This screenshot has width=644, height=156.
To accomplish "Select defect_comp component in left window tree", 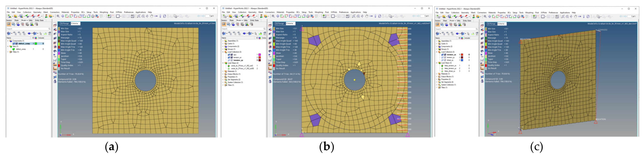I will tap(24, 43).
